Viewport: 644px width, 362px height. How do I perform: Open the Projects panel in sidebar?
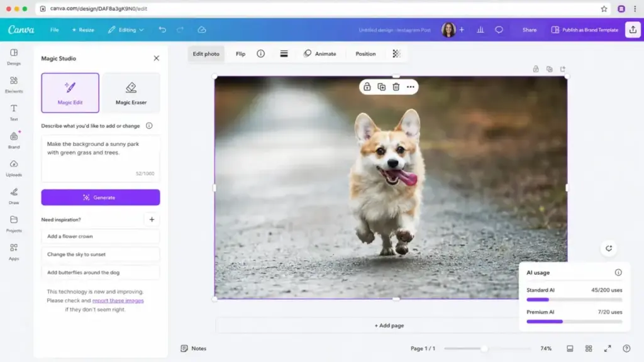pos(14,224)
